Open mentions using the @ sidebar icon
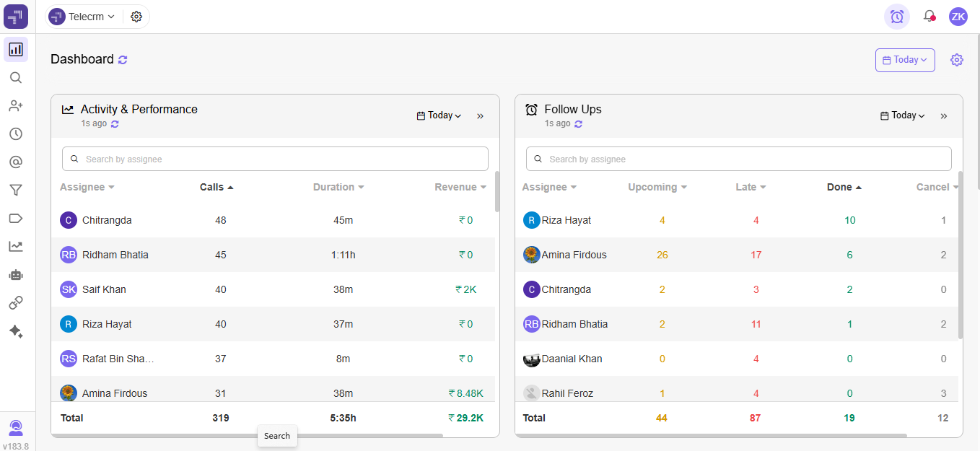980x451 pixels. pyautogui.click(x=16, y=162)
